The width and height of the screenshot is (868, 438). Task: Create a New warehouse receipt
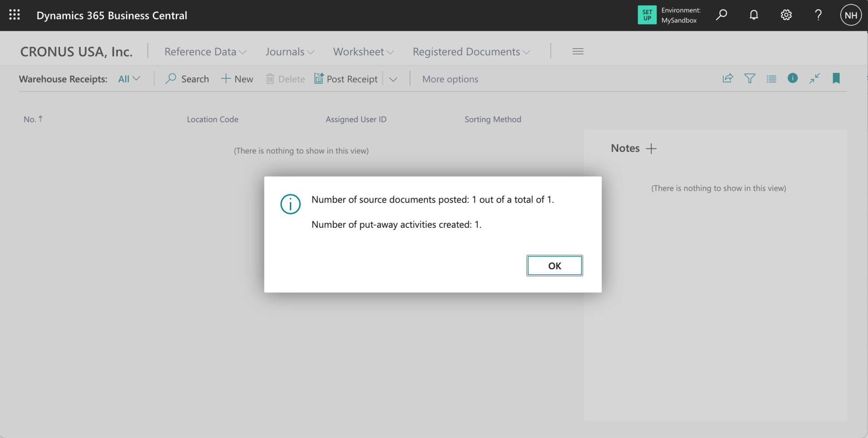(x=237, y=79)
